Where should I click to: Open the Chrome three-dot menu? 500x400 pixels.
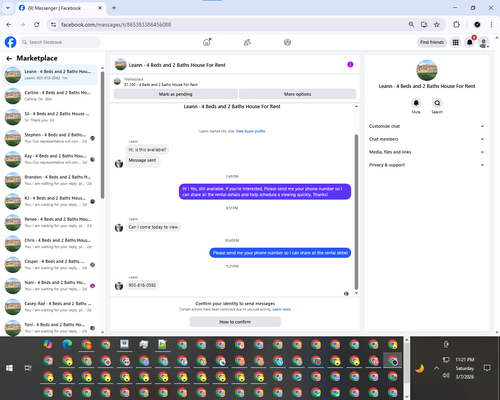point(491,25)
